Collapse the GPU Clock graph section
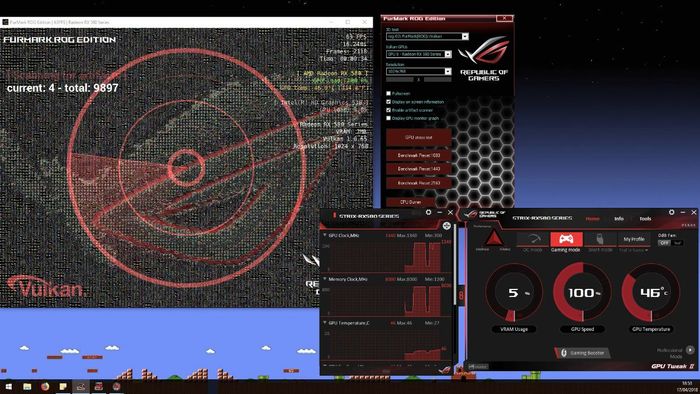Screen dimensions: 700x394 tap(325, 235)
